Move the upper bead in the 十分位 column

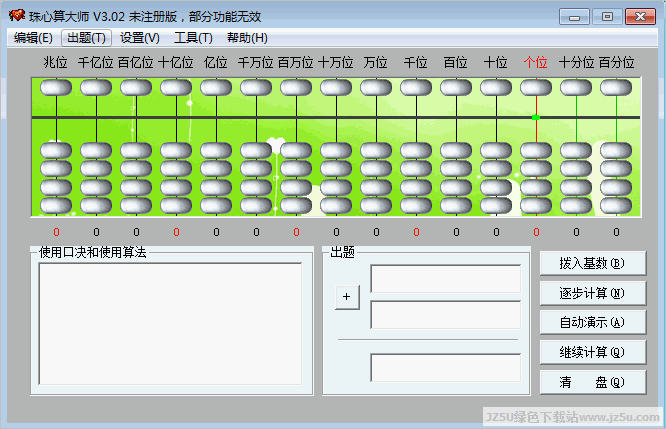576,88
